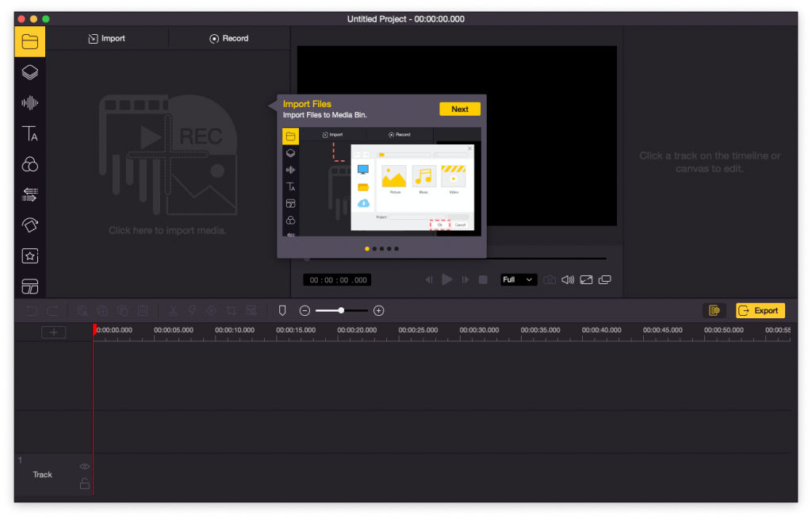Image resolution: width=812 pixels, height=519 pixels.
Task: Click the timecode field 00:00:00.000
Action: pos(337,280)
